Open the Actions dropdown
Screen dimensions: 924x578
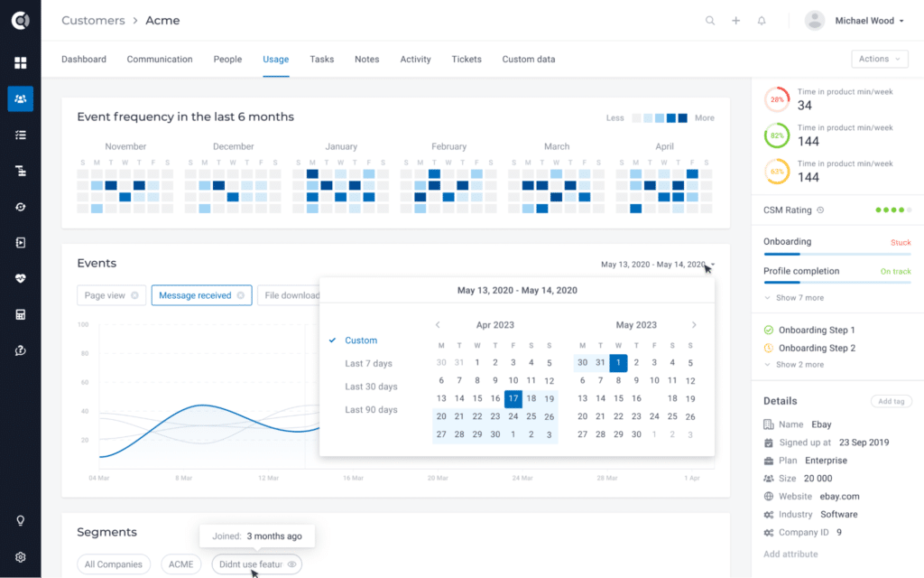pyautogui.click(x=879, y=59)
